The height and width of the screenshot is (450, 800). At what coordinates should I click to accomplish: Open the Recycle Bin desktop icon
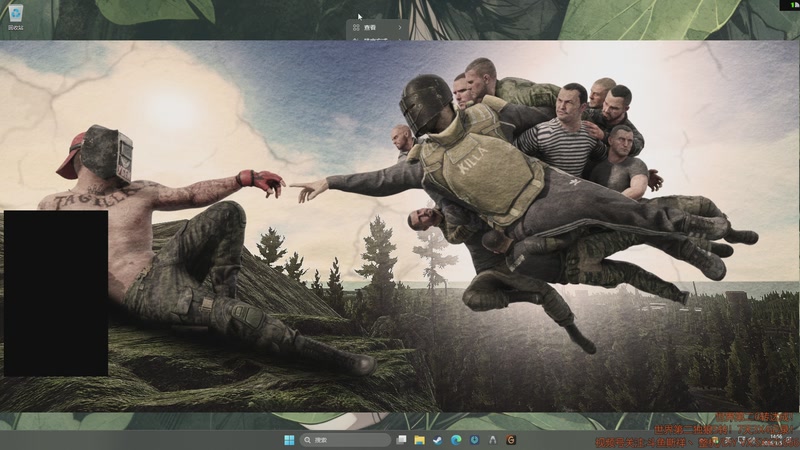pyautogui.click(x=15, y=17)
